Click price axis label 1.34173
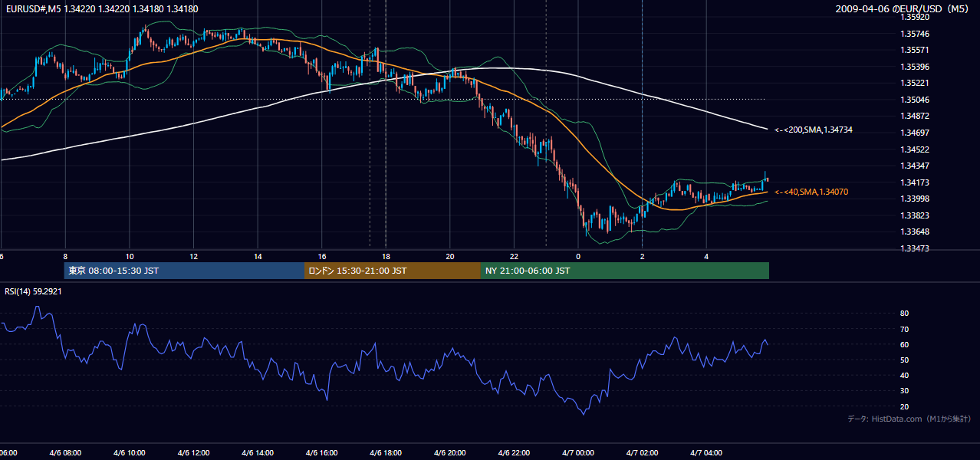This screenshot has width=980, height=460. click(914, 182)
